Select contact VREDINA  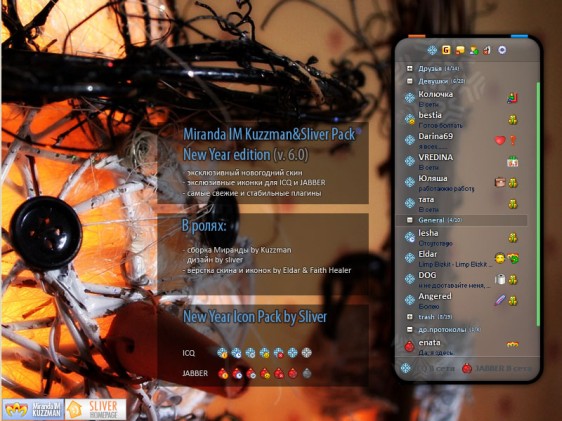coord(461,162)
